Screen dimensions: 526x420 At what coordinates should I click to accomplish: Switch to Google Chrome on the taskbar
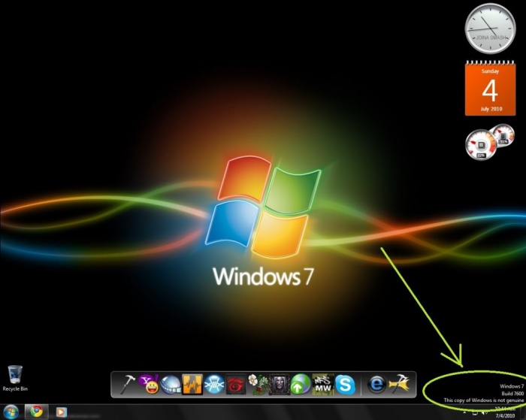pyautogui.click(x=37, y=412)
